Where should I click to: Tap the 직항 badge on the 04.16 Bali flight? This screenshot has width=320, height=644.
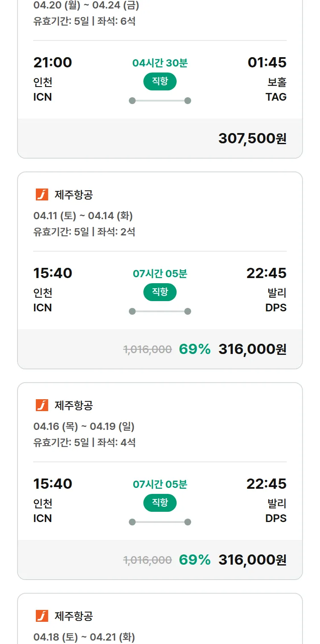coord(160,503)
